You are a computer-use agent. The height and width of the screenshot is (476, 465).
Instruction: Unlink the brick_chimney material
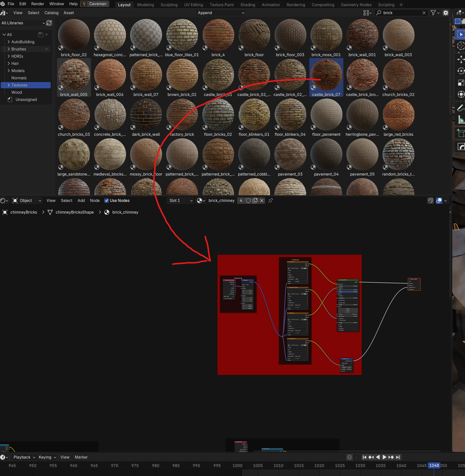(x=262, y=200)
